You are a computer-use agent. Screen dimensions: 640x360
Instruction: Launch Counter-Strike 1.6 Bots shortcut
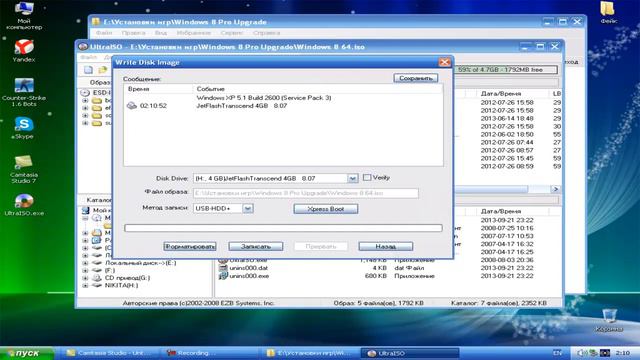point(24,92)
